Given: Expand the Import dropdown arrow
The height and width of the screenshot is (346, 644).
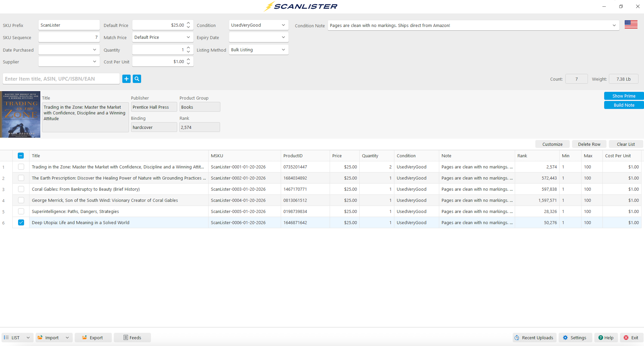Looking at the screenshot, I should (x=67, y=337).
